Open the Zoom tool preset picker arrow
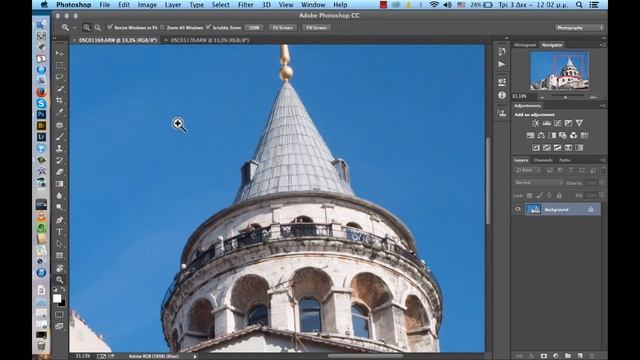The image size is (640, 360). coord(75,28)
